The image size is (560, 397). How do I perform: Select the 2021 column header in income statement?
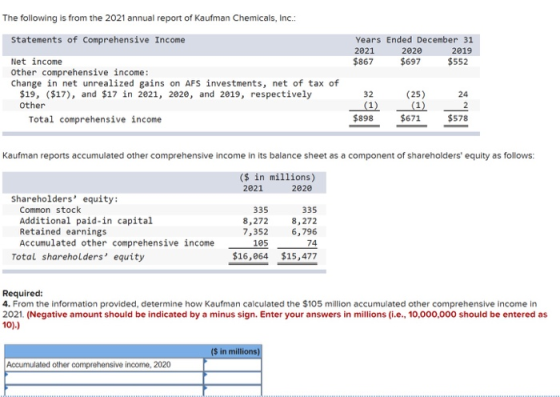tap(364, 51)
